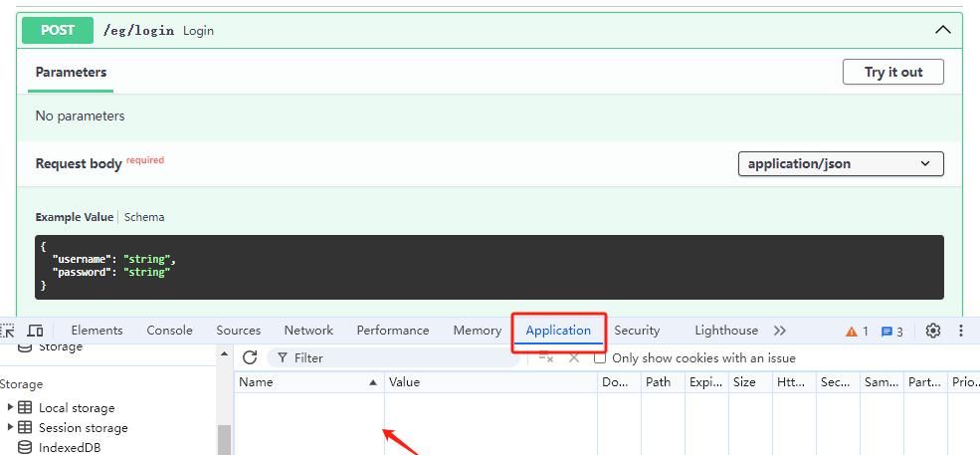The image size is (980, 455).
Task: Open DevTools settings gear
Action: (x=932, y=331)
